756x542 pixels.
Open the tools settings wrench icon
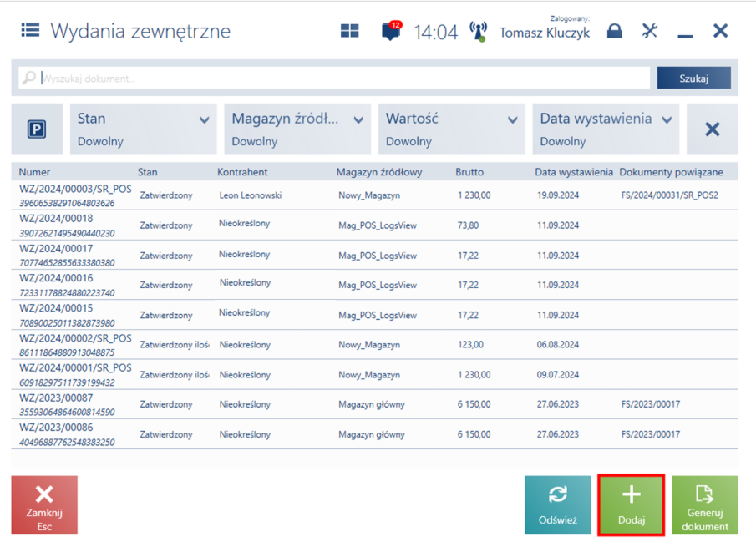pyautogui.click(x=650, y=31)
